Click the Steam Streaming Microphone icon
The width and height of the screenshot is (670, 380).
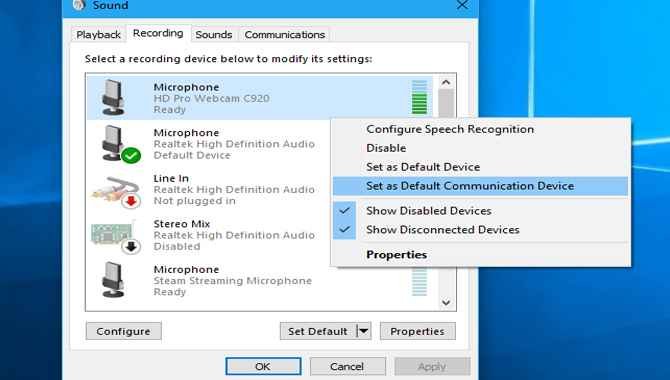[113, 280]
